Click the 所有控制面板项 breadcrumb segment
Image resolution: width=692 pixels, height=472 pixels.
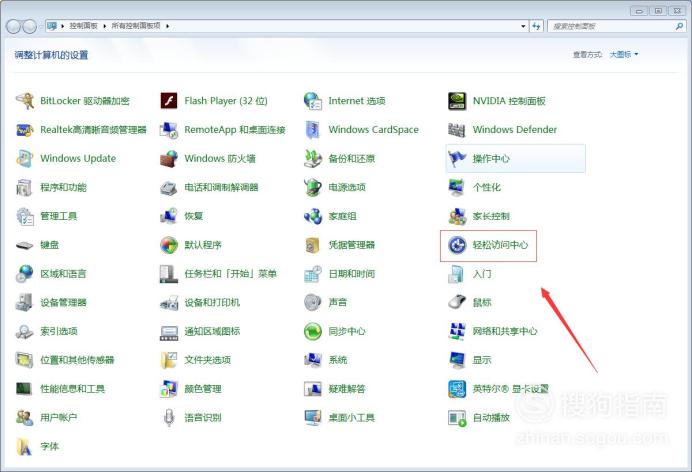[x=135, y=26]
